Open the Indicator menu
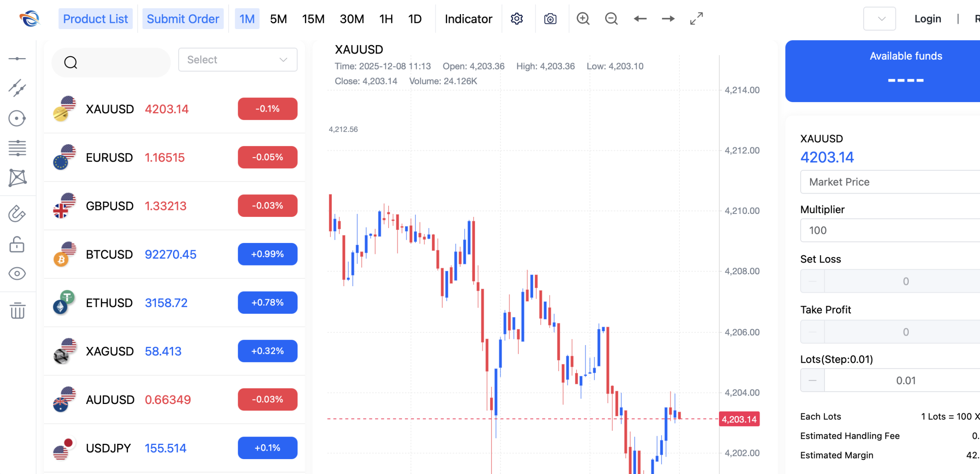The height and width of the screenshot is (474, 980). pyautogui.click(x=468, y=18)
